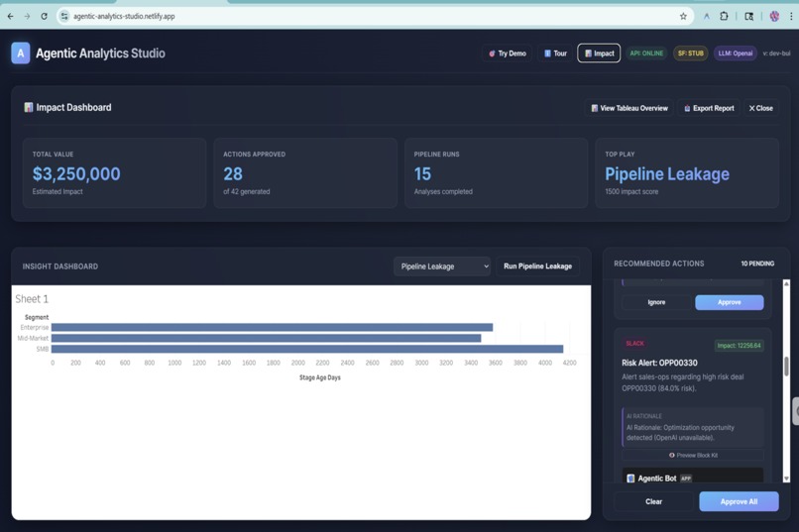Click the Stage Age Days axis label

pos(320,377)
